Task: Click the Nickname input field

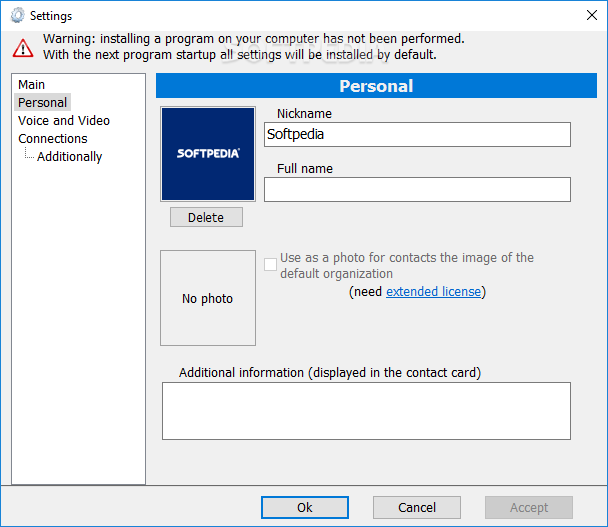Action: (417, 135)
